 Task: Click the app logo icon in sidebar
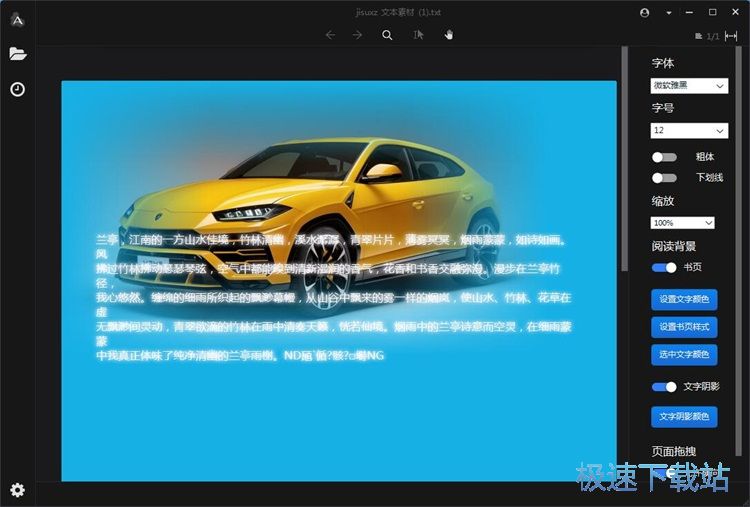click(x=17, y=20)
